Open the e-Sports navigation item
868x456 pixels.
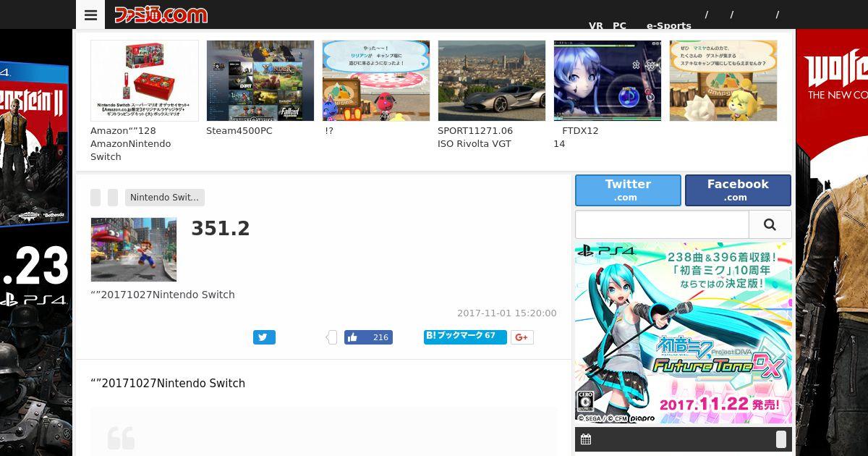pos(669,25)
